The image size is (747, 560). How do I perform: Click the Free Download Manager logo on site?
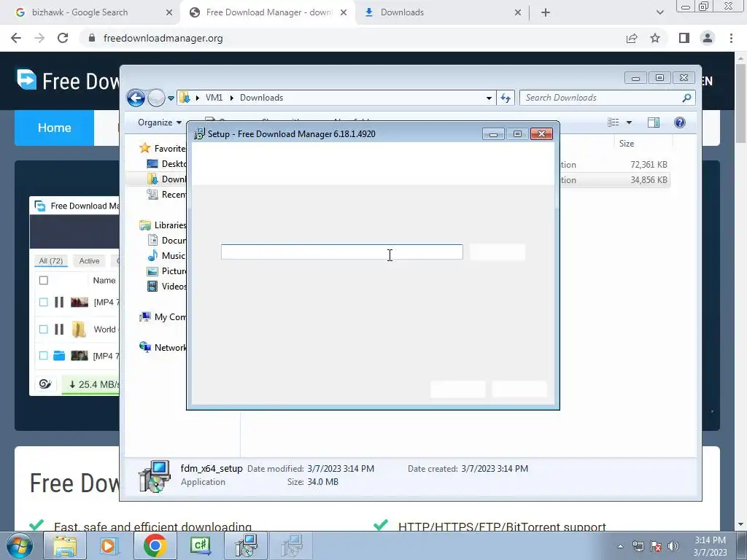[68, 80]
